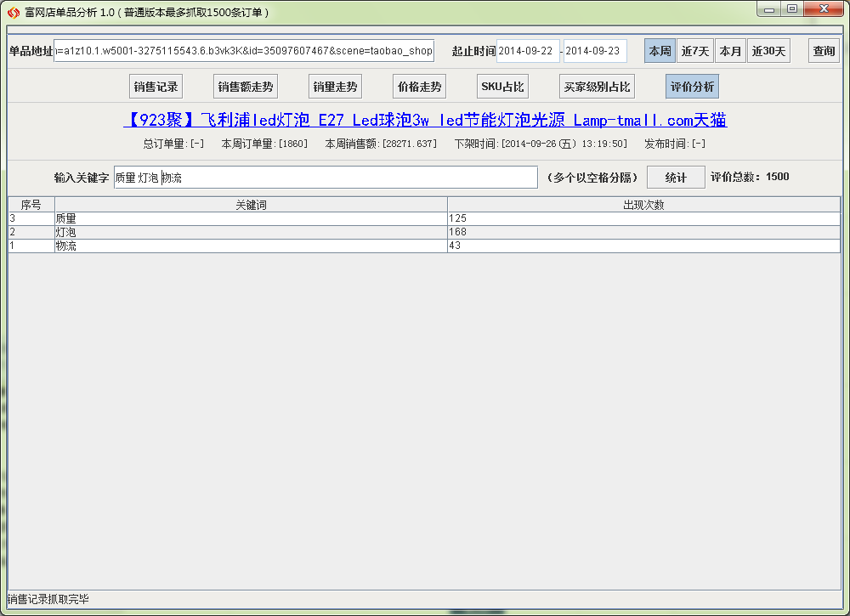The height and width of the screenshot is (616, 850).
Task: Select the 近7天 time range button
Action: tap(694, 51)
